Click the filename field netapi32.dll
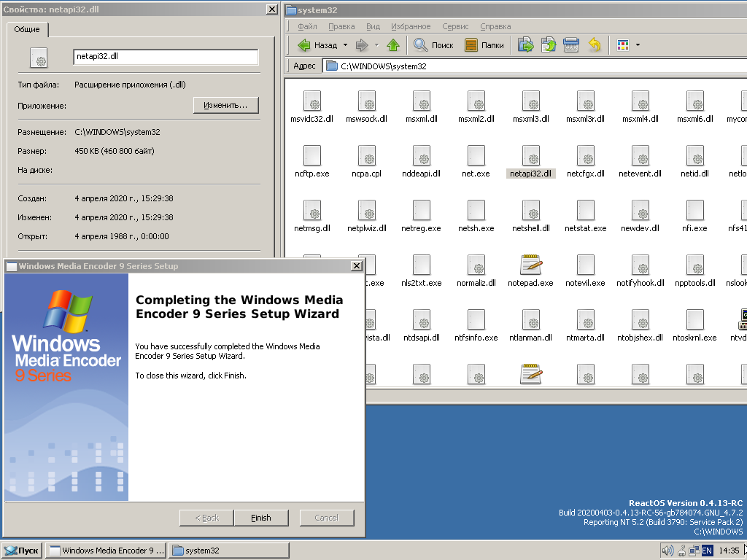 point(166,57)
